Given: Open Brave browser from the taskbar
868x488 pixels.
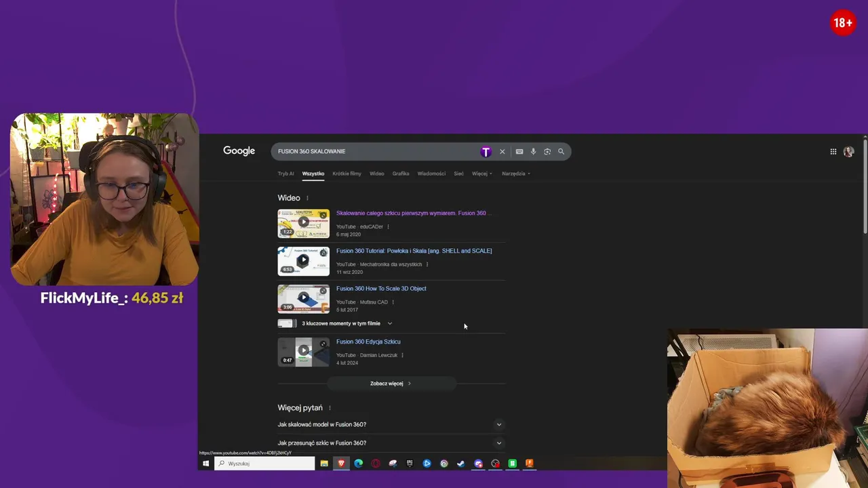Looking at the screenshot, I should click(x=341, y=464).
